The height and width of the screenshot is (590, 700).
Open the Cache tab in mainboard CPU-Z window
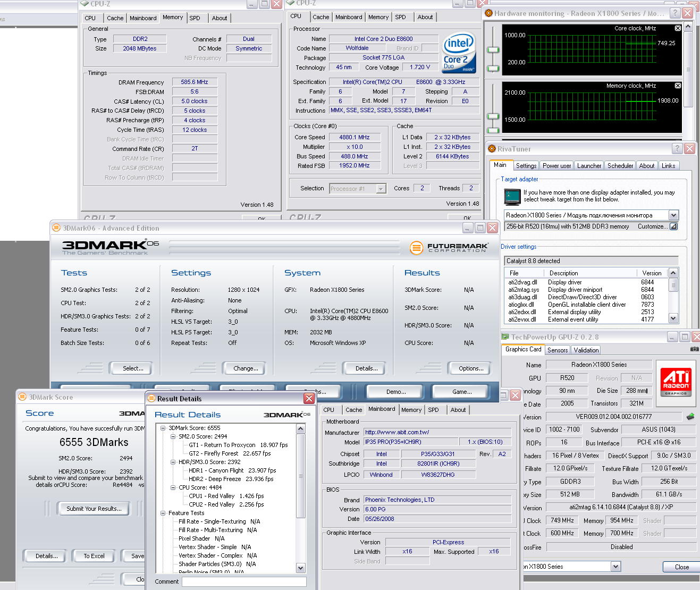click(x=353, y=410)
